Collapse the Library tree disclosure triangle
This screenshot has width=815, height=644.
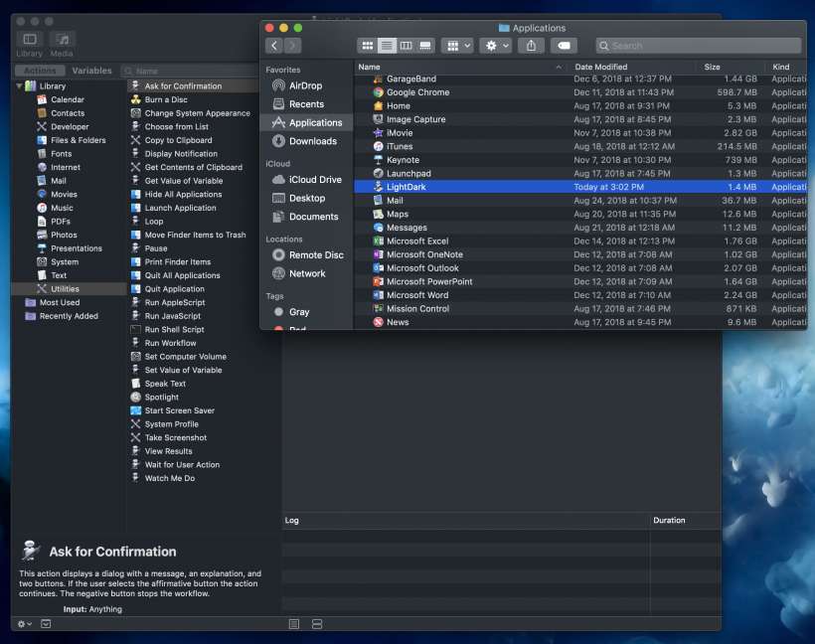pyautogui.click(x=19, y=86)
